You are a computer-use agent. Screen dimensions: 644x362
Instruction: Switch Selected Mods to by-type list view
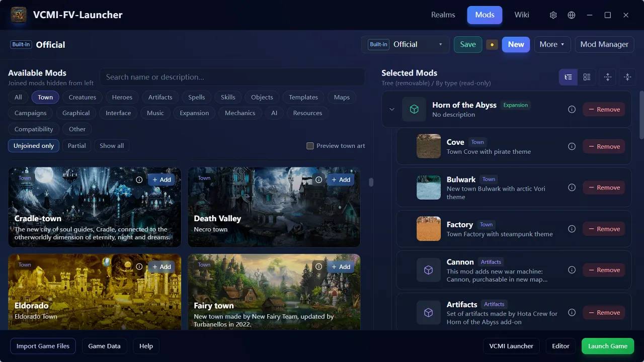[x=587, y=77]
